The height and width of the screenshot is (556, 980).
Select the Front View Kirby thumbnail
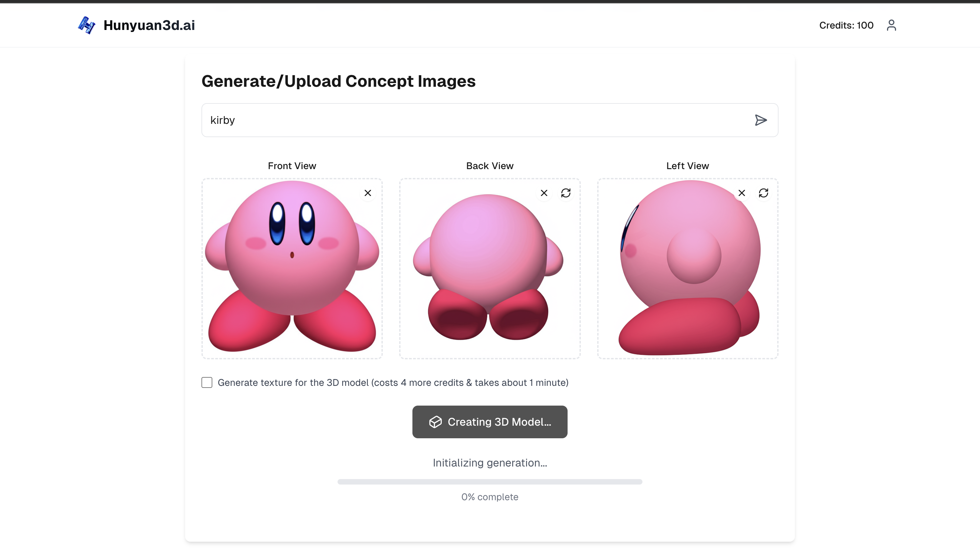[x=292, y=268]
